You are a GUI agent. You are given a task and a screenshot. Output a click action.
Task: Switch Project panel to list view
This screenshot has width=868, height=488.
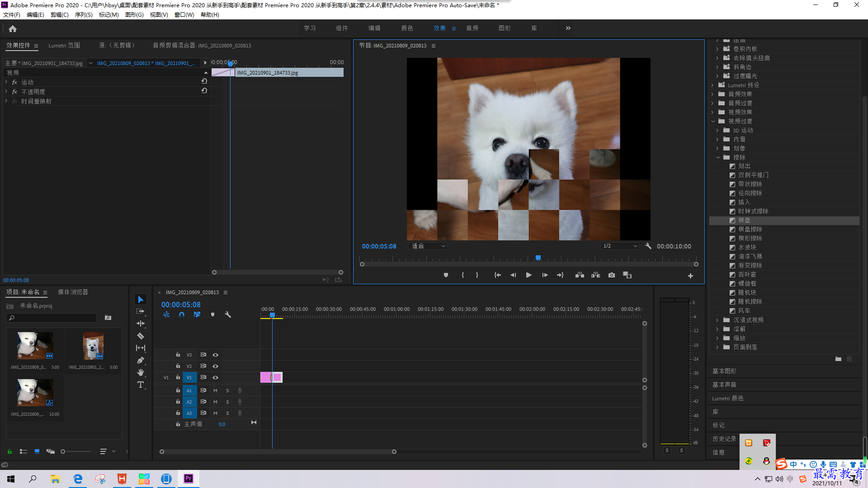24,451
